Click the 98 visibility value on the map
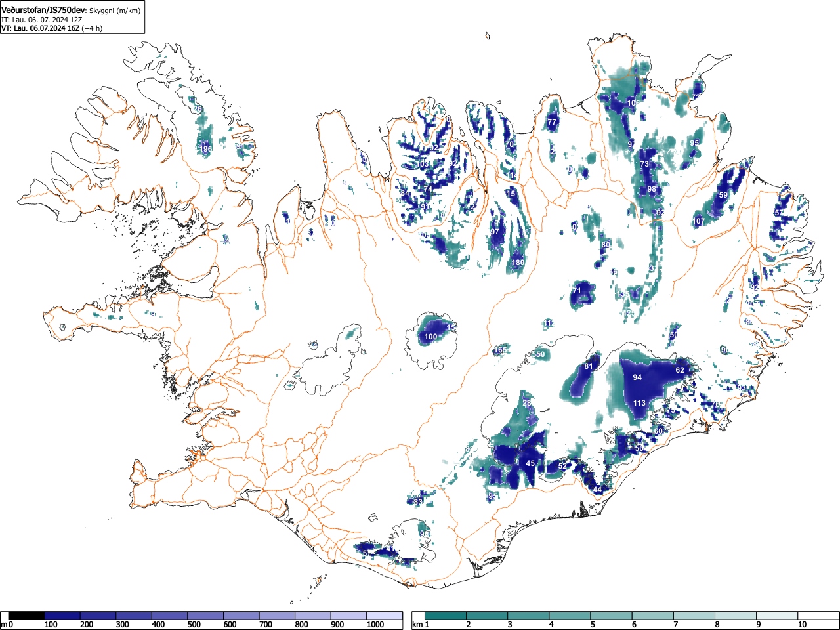The width and height of the screenshot is (840, 630). tap(652, 189)
